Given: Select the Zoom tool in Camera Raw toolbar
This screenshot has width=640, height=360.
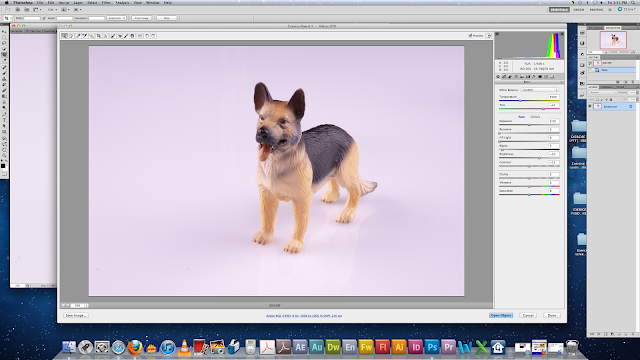Looking at the screenshot, I should [64, 36].
